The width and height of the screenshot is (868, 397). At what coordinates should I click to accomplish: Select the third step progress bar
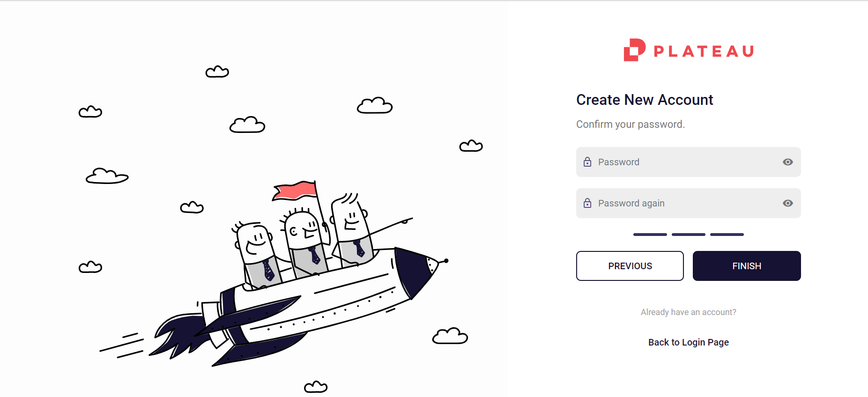(727, 234)
